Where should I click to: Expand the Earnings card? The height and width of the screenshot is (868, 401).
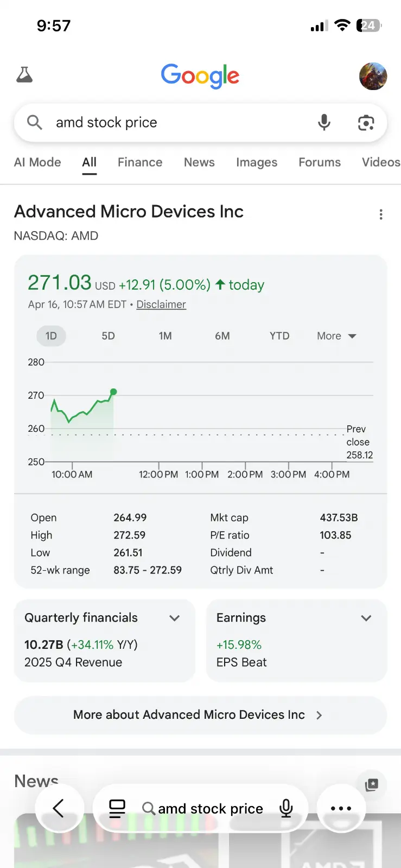tap(366, 618)
